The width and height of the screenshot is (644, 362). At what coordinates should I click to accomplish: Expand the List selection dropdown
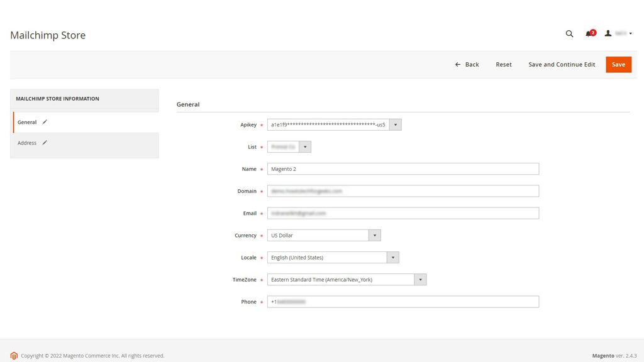tap(306, 146)
